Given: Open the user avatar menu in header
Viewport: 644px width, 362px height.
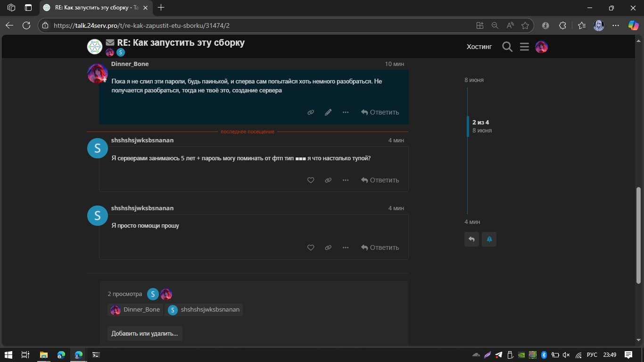Looking at the screenshot, I should coord(541,47).
